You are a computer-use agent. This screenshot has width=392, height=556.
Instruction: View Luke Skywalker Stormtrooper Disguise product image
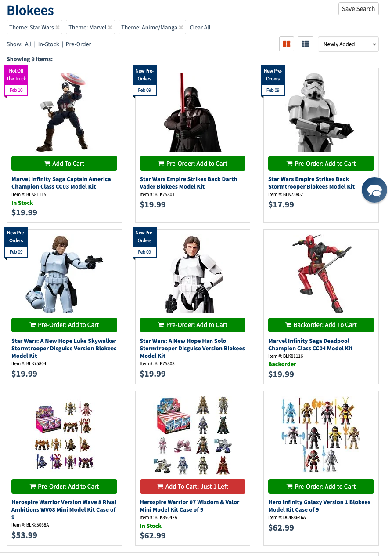pyautogui.click(x=64, y=273)
